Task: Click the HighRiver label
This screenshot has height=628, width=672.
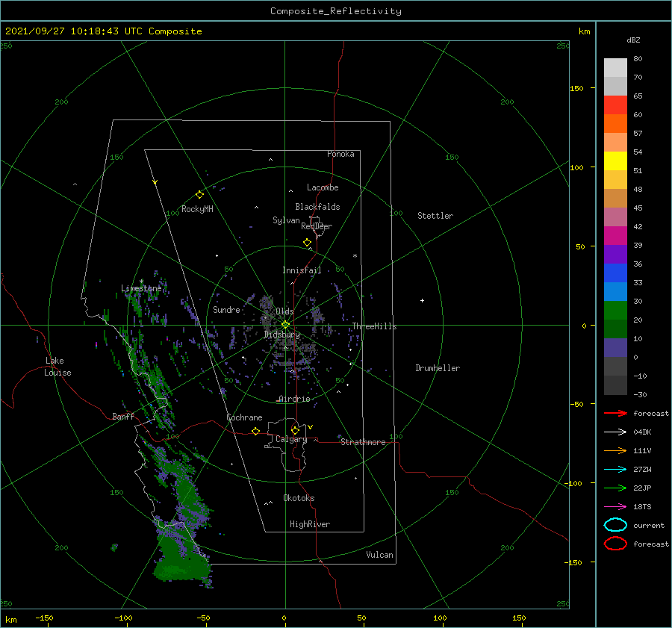Action: click(310, 524)
